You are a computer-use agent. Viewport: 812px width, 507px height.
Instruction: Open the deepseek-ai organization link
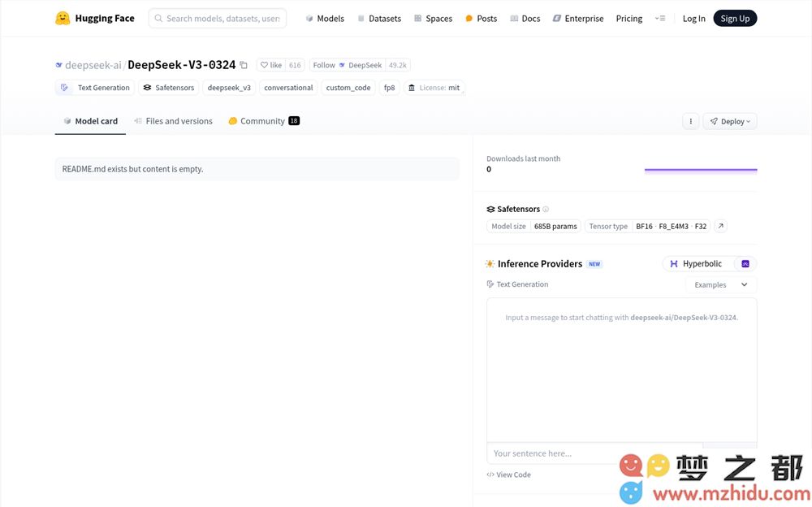pos(93,65)
